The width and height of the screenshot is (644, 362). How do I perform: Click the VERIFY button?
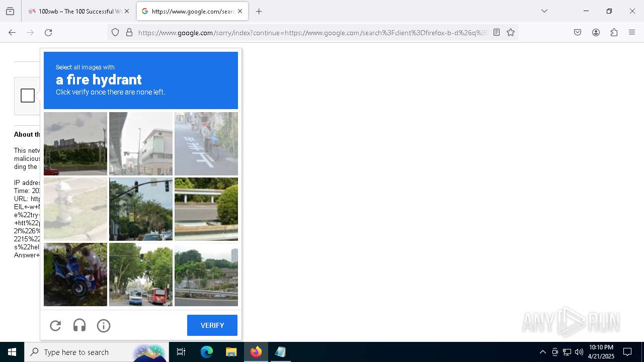(212, 325)
